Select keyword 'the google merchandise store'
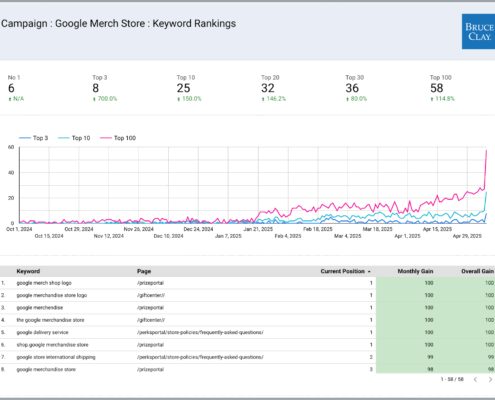The image size is (495, 400). tap(50, 320)
